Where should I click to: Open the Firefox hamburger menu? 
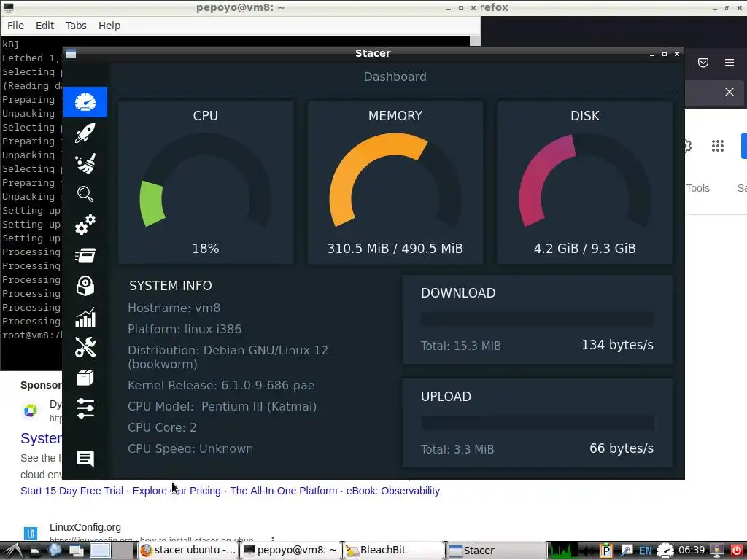(729, 63)
